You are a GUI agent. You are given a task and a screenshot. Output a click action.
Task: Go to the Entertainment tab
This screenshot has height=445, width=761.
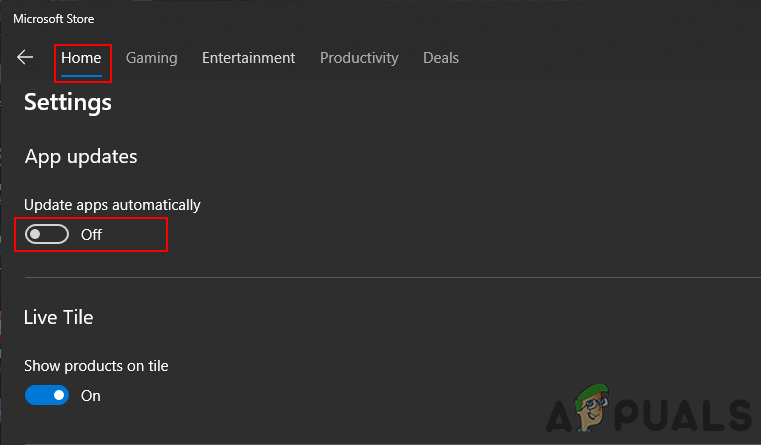click(248, 58)
